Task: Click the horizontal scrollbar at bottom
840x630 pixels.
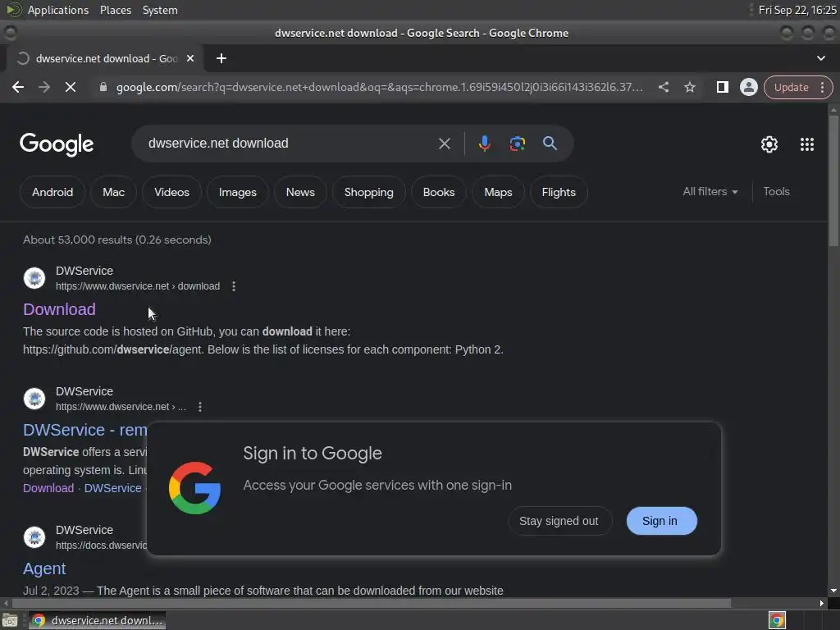Action: (371, 603)
